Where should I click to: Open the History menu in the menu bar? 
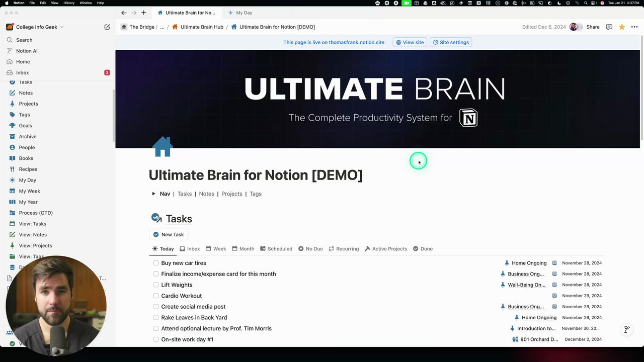69,3
